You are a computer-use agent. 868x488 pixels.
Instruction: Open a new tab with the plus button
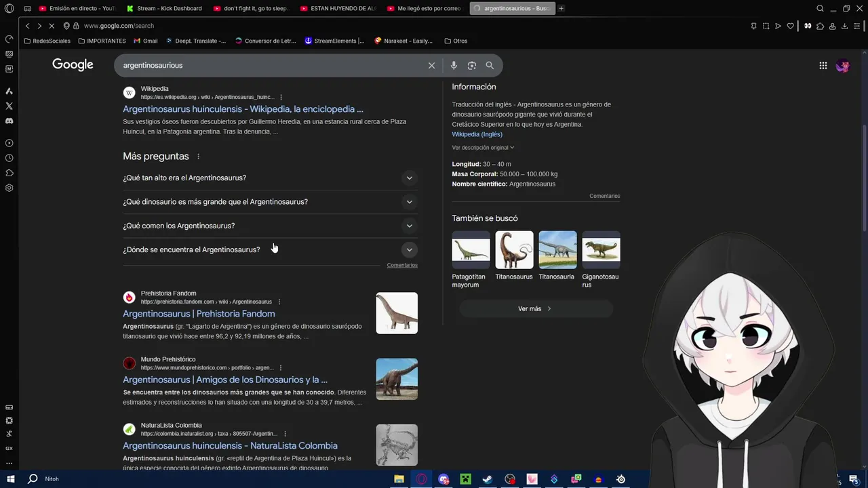[561, 8]
